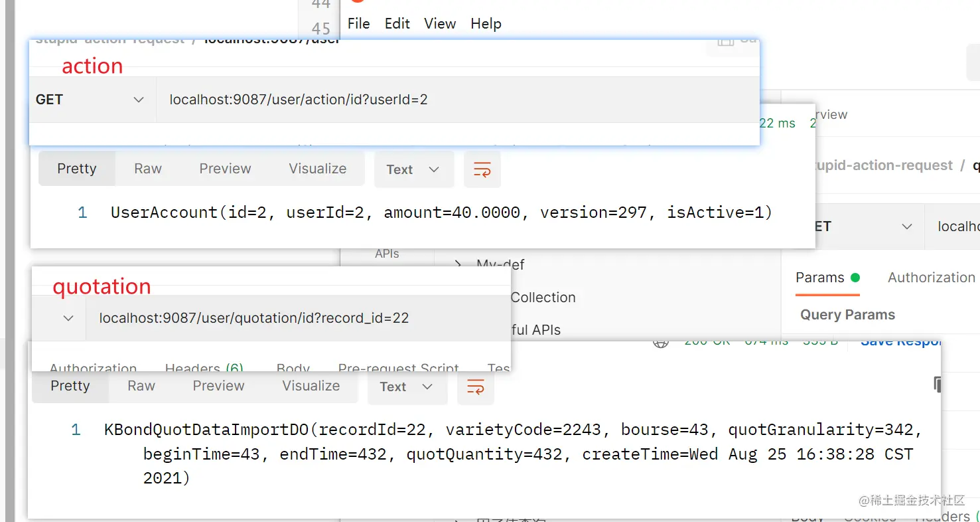Screen dimensions: 980x522
Task: Open the File menu
Action: [x=358, y=24]
